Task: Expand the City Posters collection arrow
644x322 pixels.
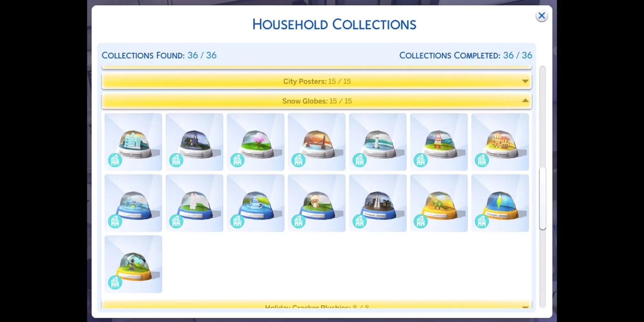Action: pos(525,81)
